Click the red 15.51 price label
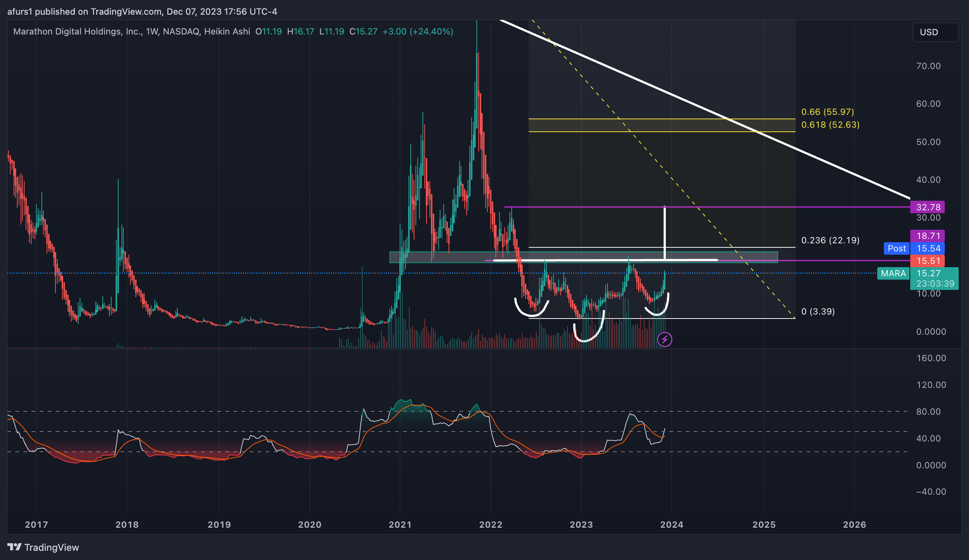The height and width of the screenshot is (560, 969). tap(928, 261)
